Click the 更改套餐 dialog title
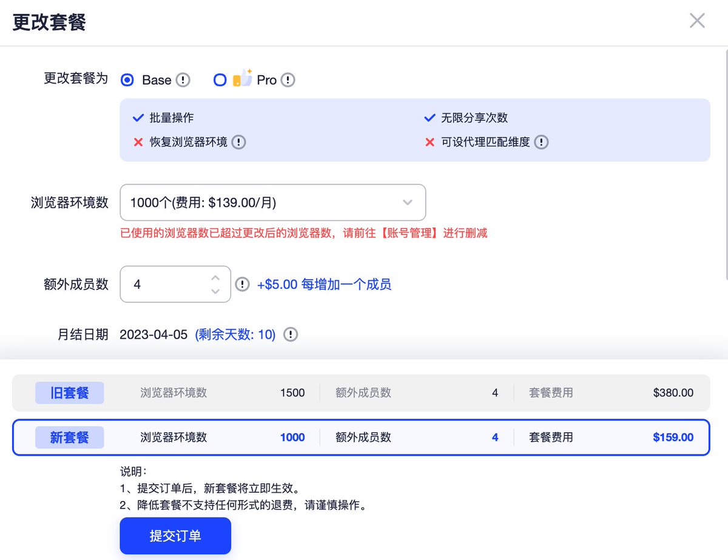This screenshot has width=728, height=560. click(x=49, y=22)
